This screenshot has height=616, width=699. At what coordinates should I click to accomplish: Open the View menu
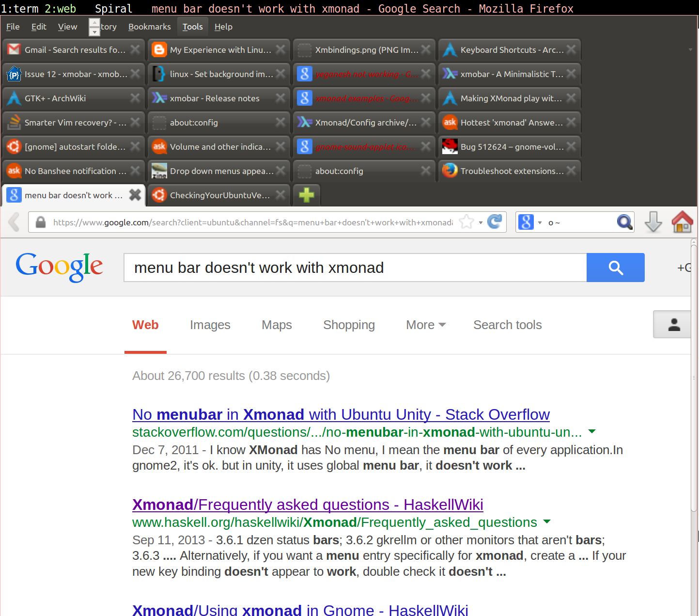click(67, 27)
